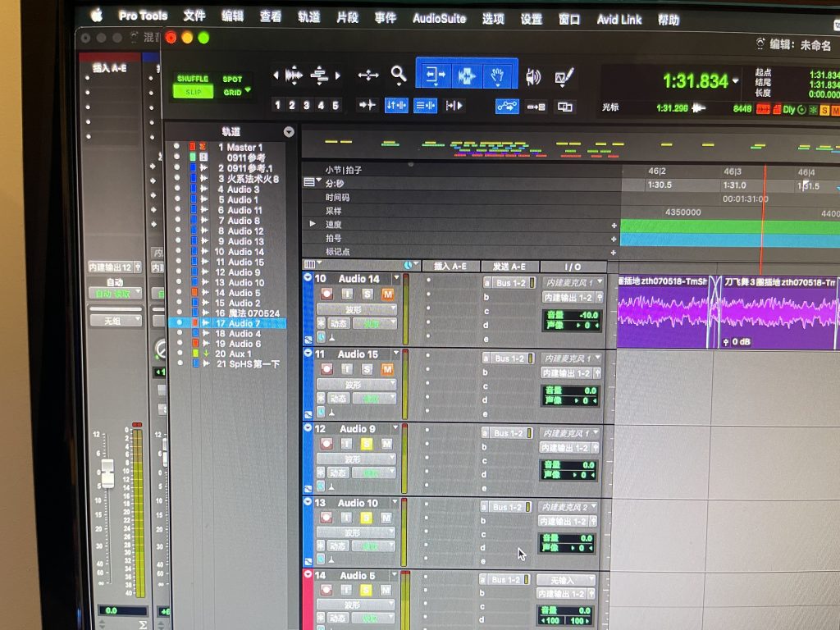The image size is (840, 630).
Task: Record-enable the Audio 5 track
Action: pos(326,590)
